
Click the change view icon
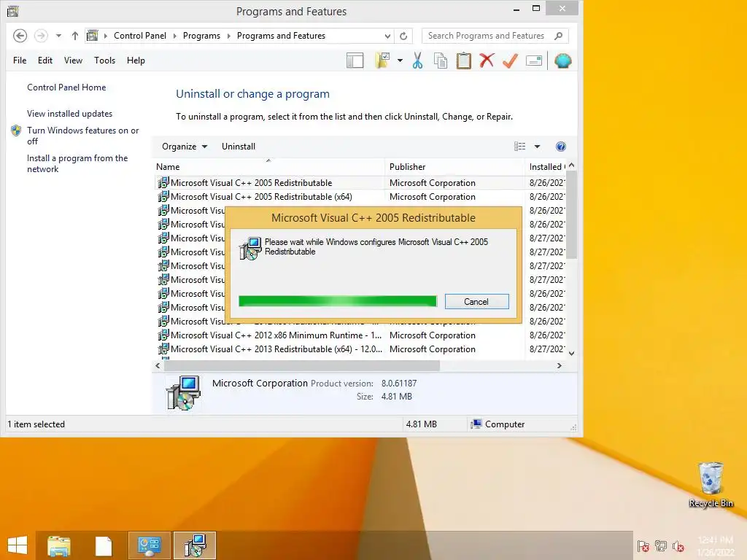(x=519, y=147)
